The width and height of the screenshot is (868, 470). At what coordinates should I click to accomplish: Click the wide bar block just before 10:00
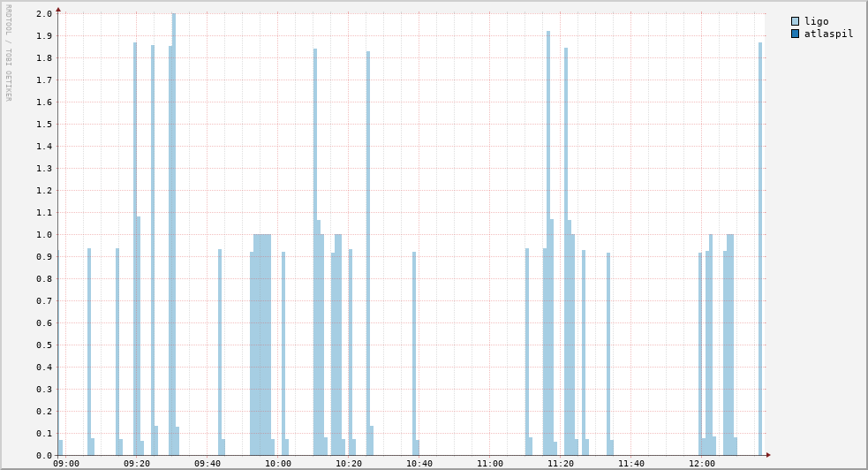point(261,345)
